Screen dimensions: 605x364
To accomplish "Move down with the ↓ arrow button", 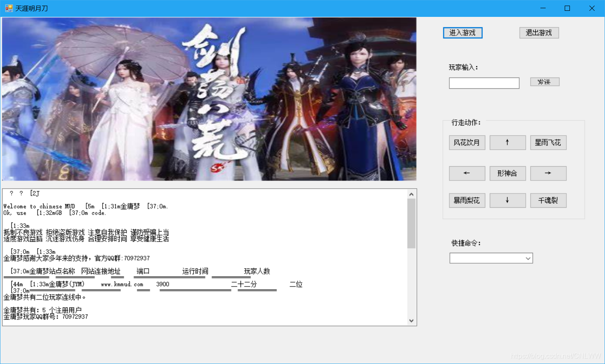I will click(507, 201).
